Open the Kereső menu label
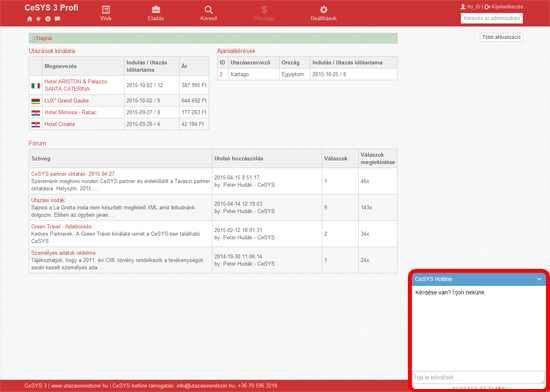550x392 pixels. [209, 19]
